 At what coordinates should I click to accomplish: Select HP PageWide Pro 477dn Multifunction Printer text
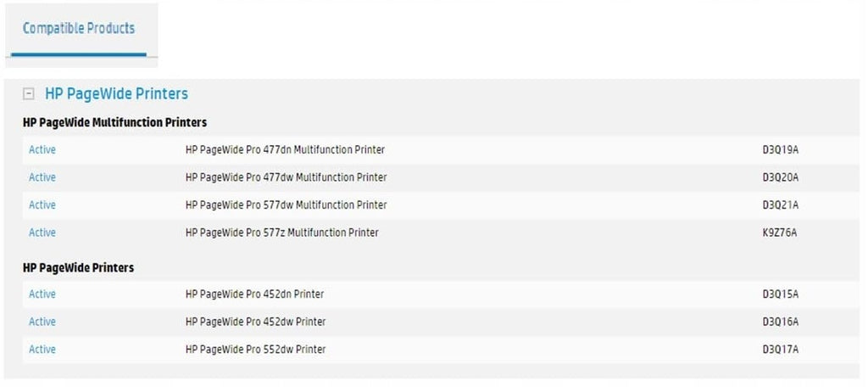(x=285, y=149)
